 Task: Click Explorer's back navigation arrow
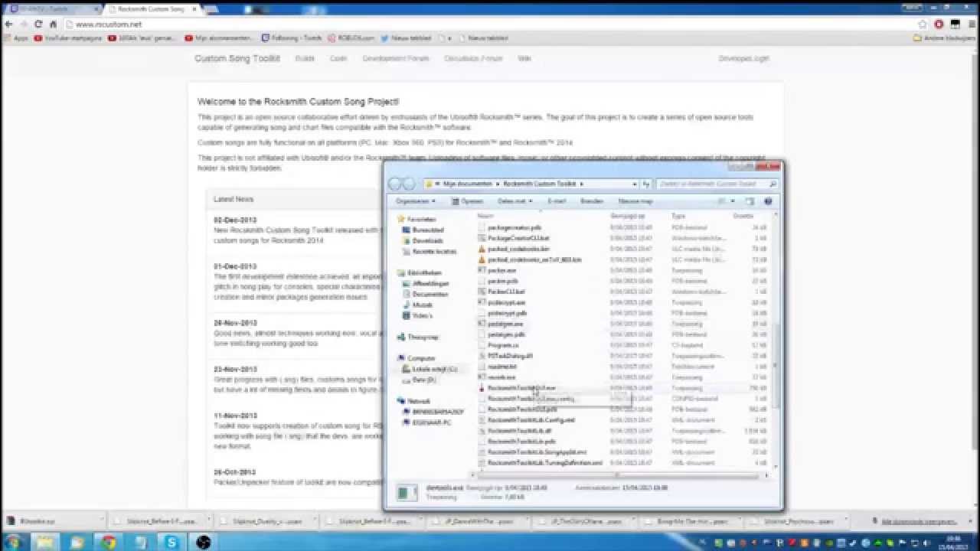(395, 184)
